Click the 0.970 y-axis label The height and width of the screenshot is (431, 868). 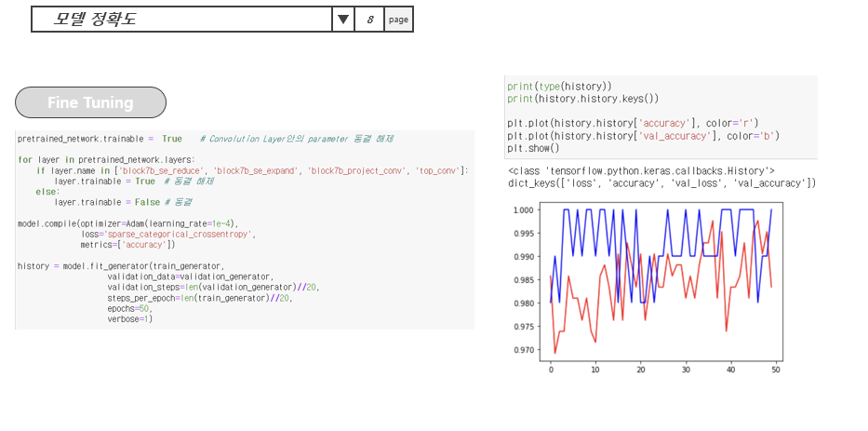[x=524, y=350]
